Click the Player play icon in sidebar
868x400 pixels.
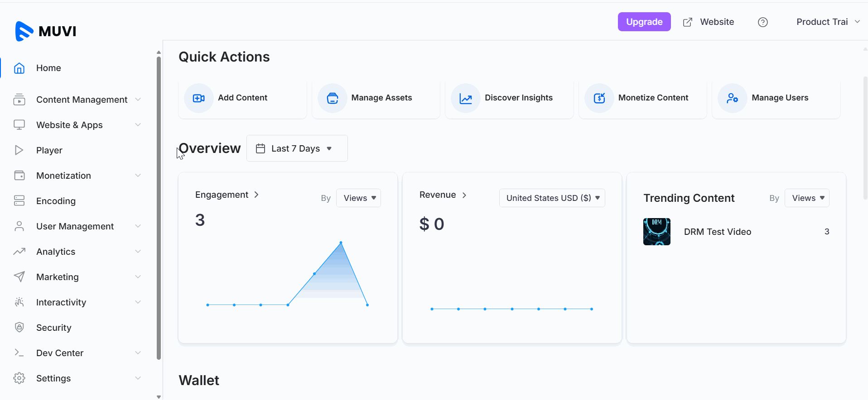(x=19, y=150)
